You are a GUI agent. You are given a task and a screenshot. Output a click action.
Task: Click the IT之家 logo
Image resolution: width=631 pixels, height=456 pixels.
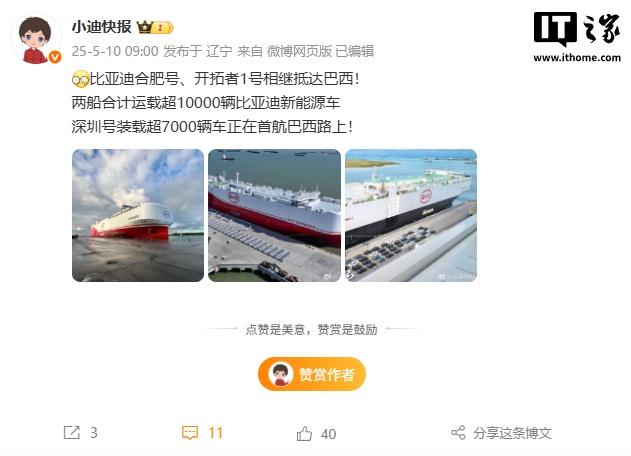(x=577, y=29)
